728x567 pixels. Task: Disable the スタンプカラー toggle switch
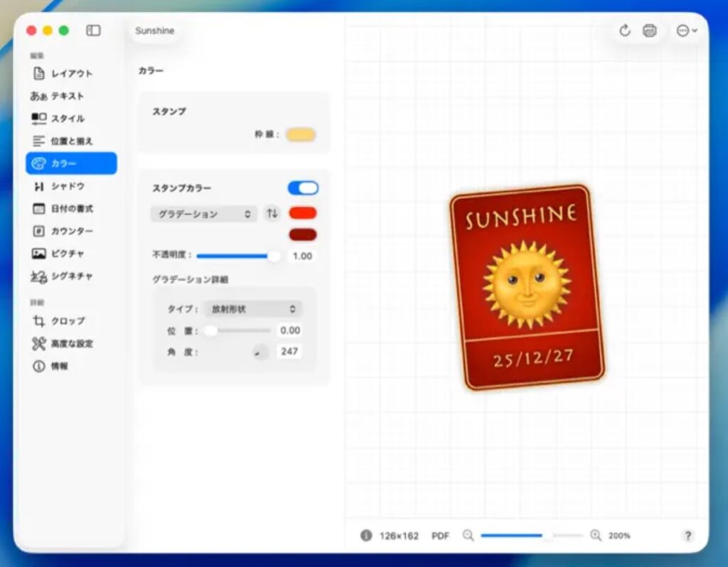coord(303,188)
